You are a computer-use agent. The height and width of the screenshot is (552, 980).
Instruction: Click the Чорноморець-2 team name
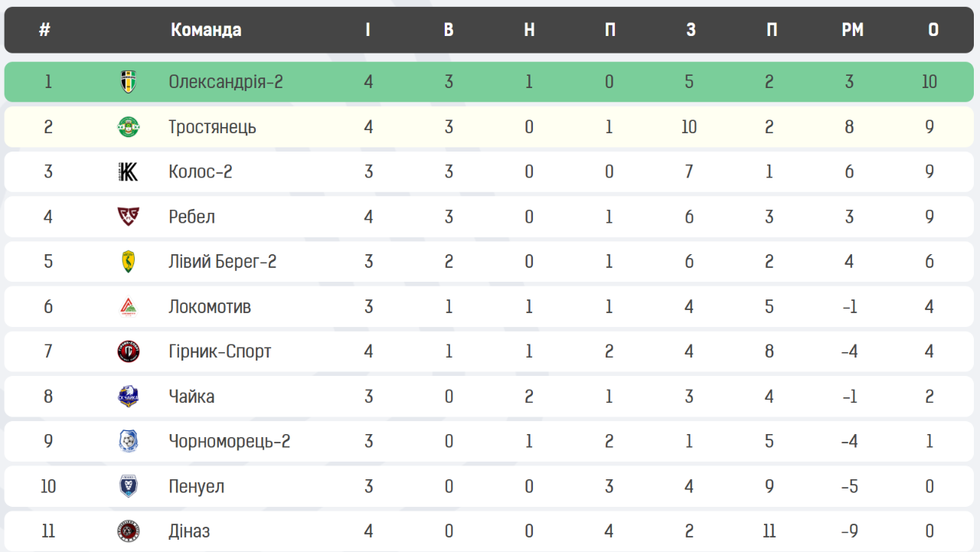[x=230, y=442]
